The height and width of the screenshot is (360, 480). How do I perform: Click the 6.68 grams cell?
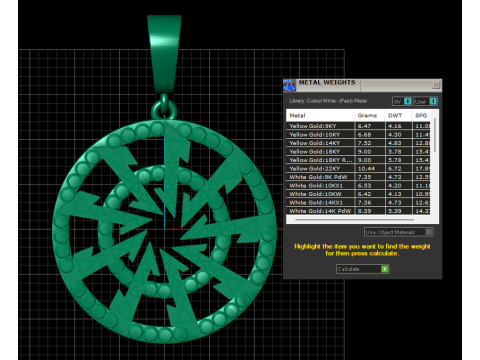click(x=369, y=135)
